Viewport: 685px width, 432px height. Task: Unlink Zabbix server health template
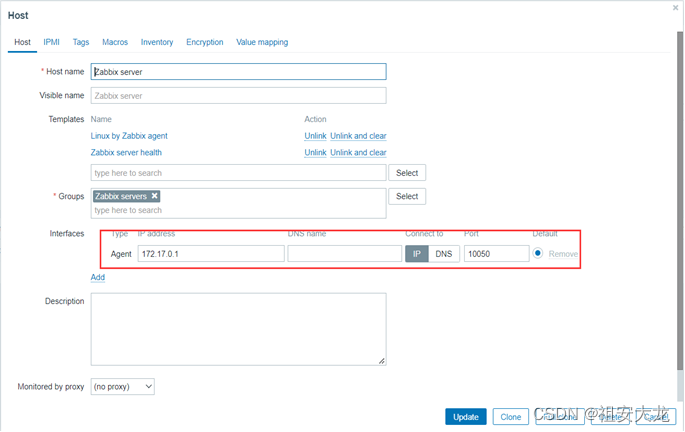click(315, 152)
